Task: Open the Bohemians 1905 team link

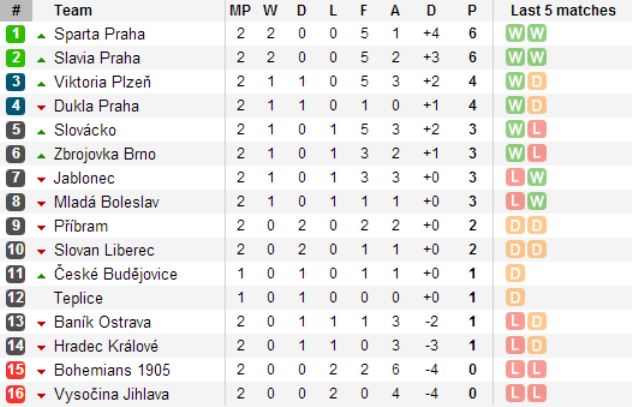Action: point(111,370)
